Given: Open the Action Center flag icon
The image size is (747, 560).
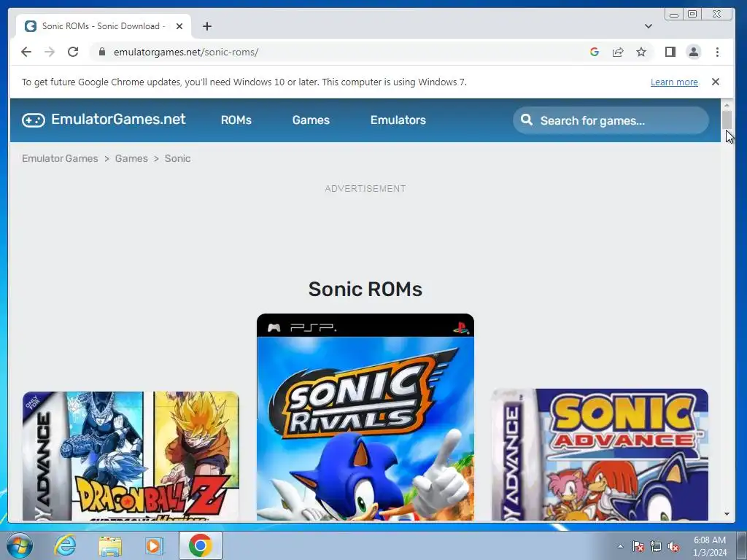Looking at the screenshot, I should pyautogui.click(x=638, y=546).
